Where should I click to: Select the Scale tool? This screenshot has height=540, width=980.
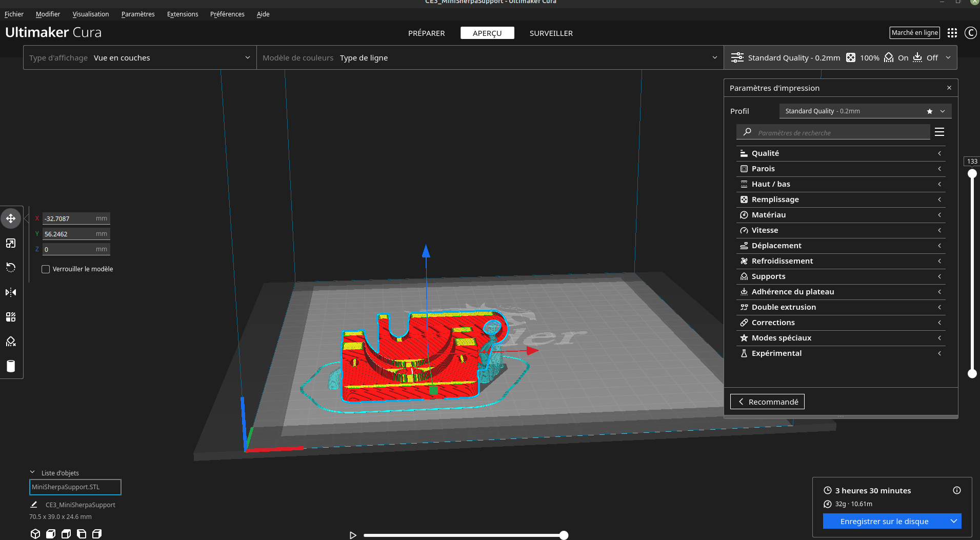tap(11, 243)
